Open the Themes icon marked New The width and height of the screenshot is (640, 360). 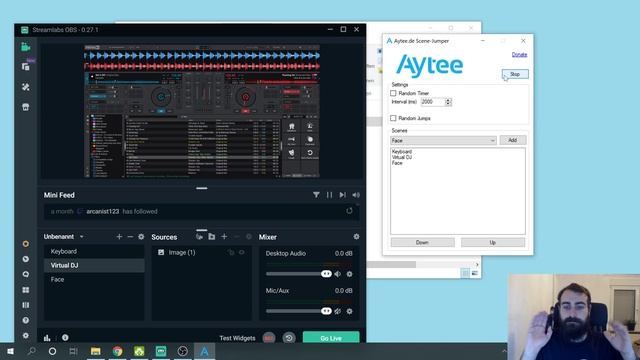(x=26, y=67)
